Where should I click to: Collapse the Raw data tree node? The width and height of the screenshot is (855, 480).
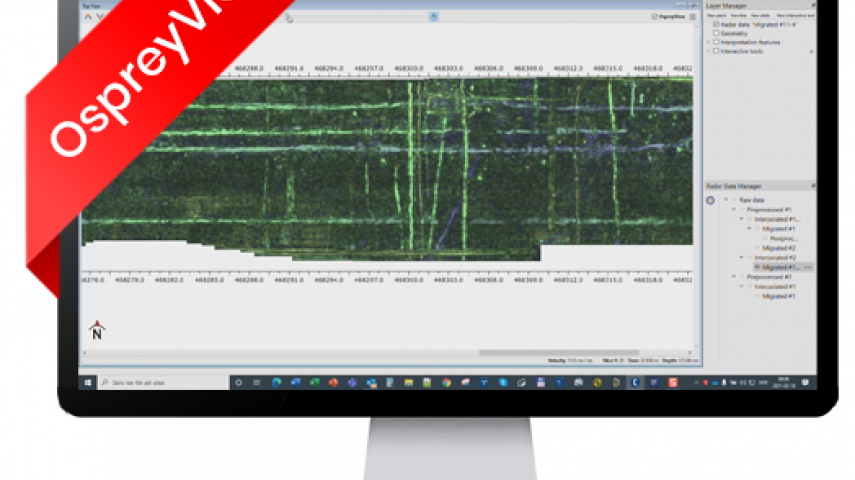coord(726,200)
